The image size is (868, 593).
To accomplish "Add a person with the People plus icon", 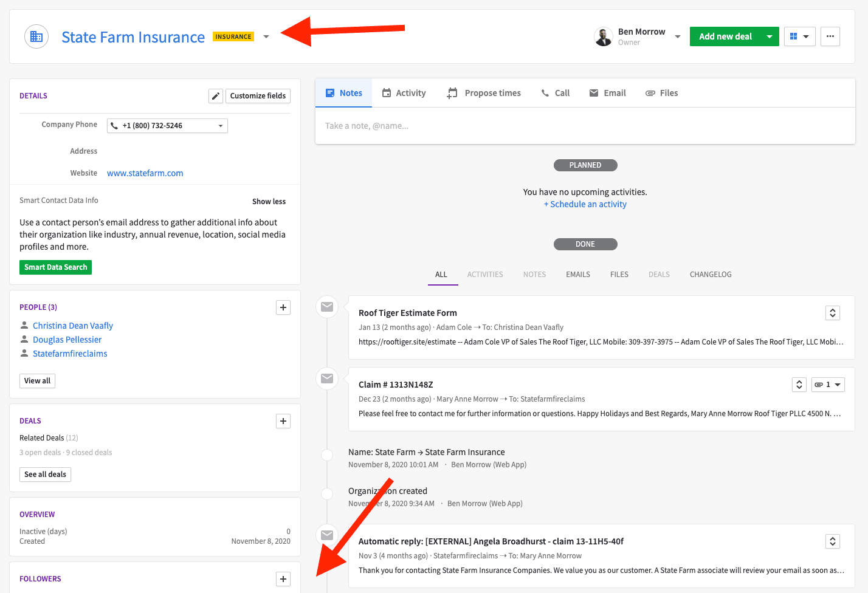I will [x=283, y=307].
